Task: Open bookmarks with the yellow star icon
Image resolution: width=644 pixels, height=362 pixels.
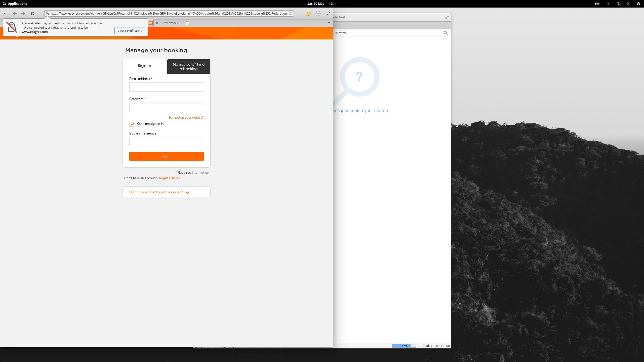Action: pyautogui.click(x=308, y=14)
